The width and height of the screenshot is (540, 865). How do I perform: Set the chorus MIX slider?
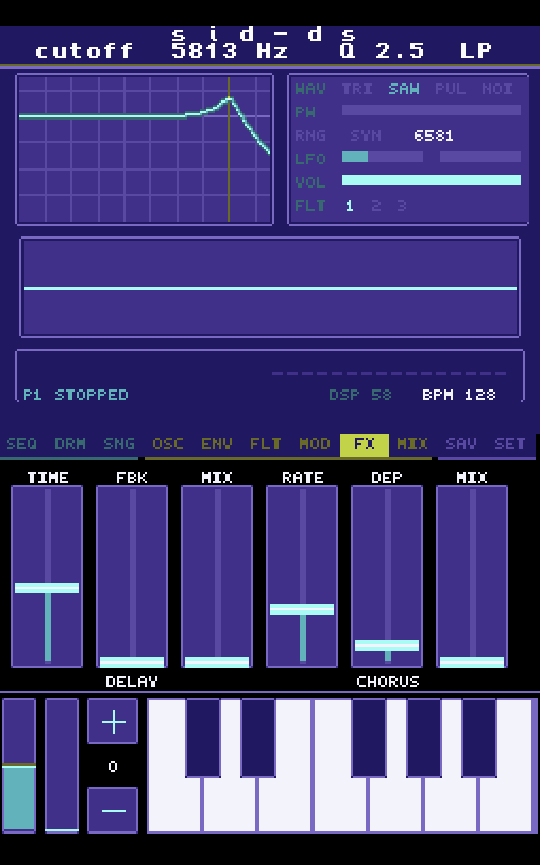472,576
